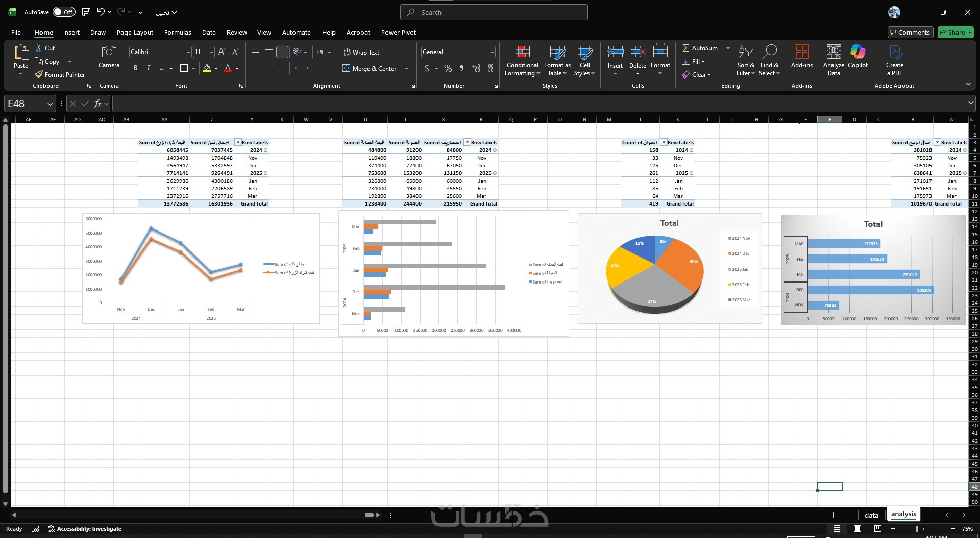Click the fill color yellow swatch
The width and height of the screenshot is (980, 538).
207,68
